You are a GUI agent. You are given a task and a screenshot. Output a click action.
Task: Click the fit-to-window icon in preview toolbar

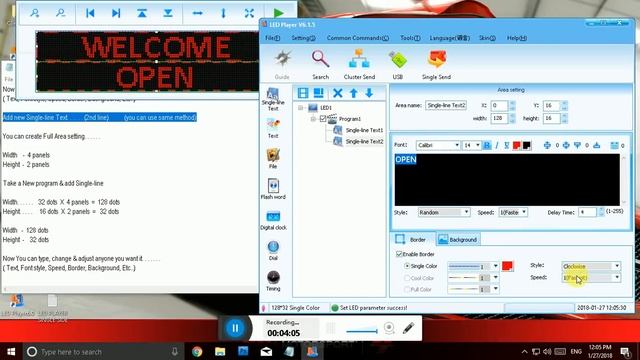coord(249,13)
